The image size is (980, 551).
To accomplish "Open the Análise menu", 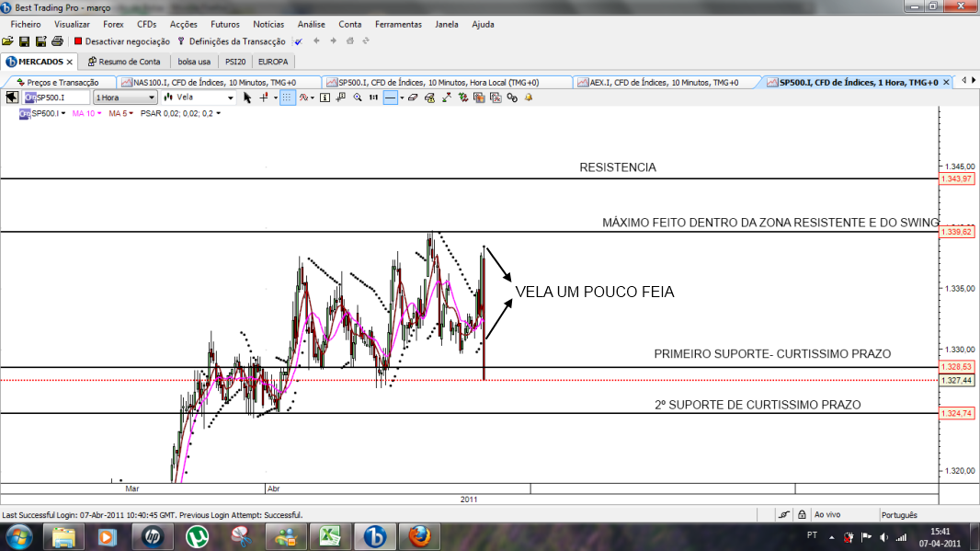I will [x=309, y=24].
